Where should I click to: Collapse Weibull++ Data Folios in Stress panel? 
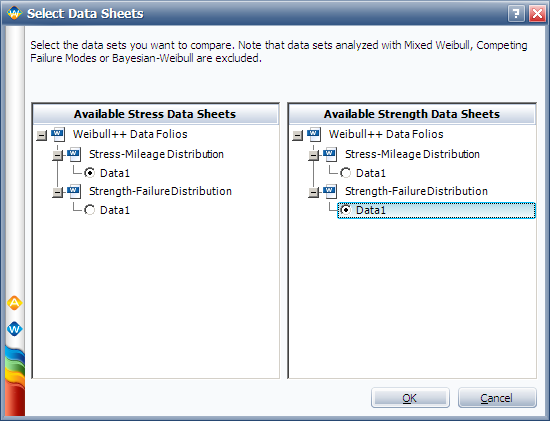coord(41,135)
